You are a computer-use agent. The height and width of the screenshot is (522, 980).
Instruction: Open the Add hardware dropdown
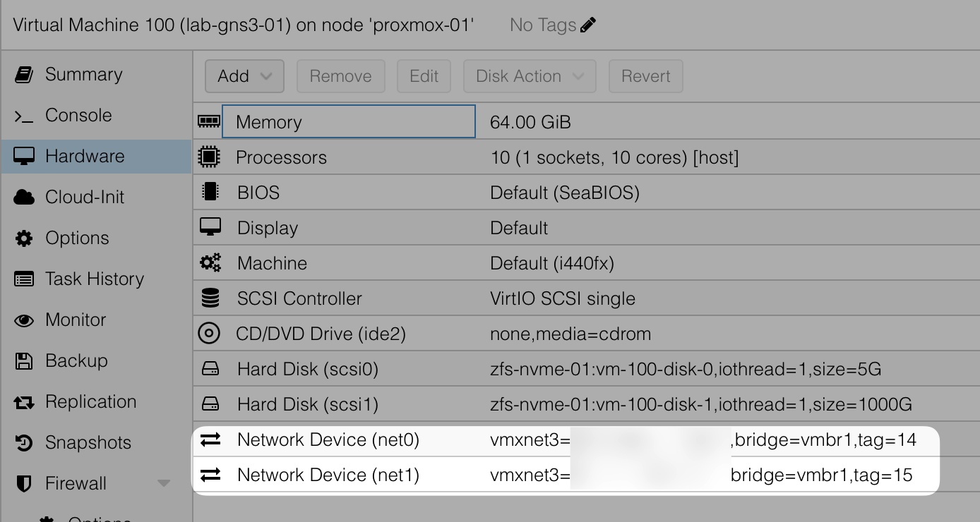pyautogui.click(x=244, y=76)
